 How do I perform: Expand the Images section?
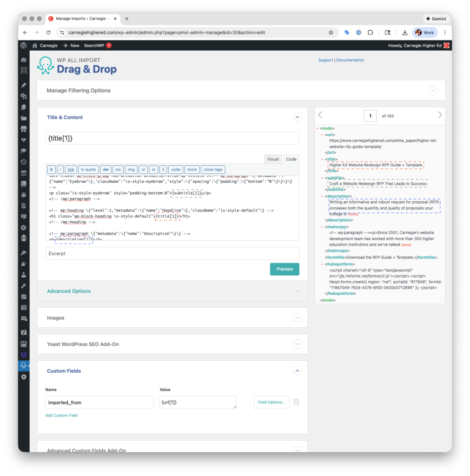[298, 318]
